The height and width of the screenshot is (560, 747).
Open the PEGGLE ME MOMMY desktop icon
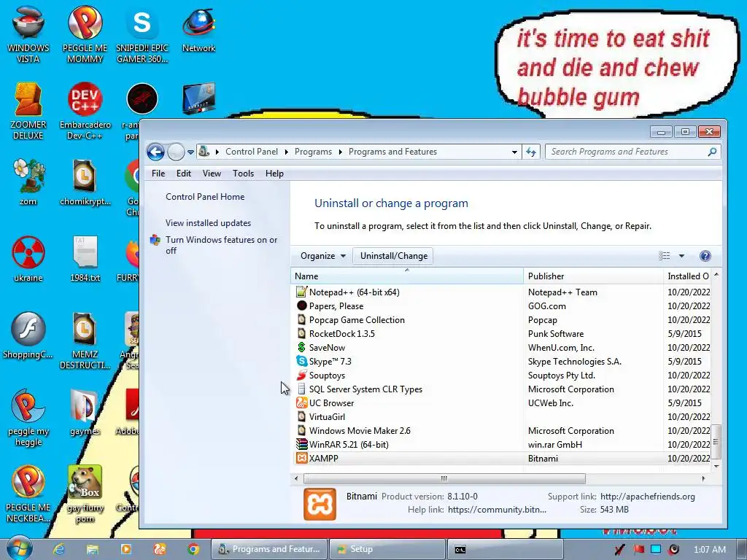point(85,36)
